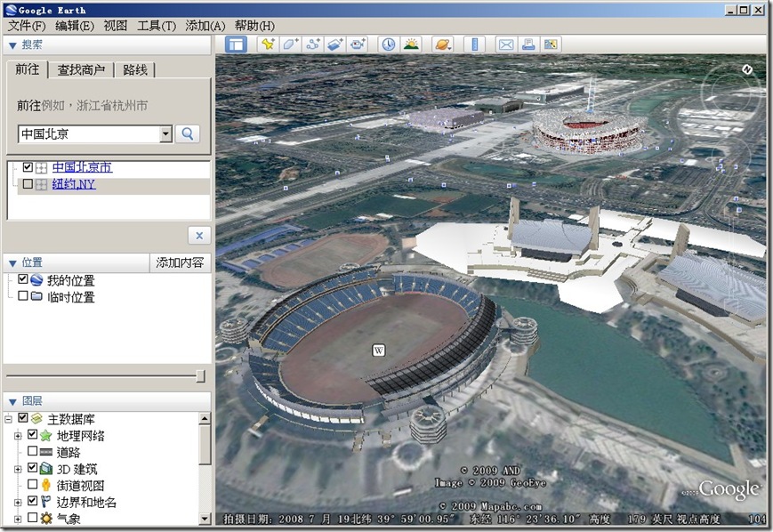Viewport: 773px width, 532px height.
Task: Click the Wikipedia W marker on stadium
Action: point(378,351)
